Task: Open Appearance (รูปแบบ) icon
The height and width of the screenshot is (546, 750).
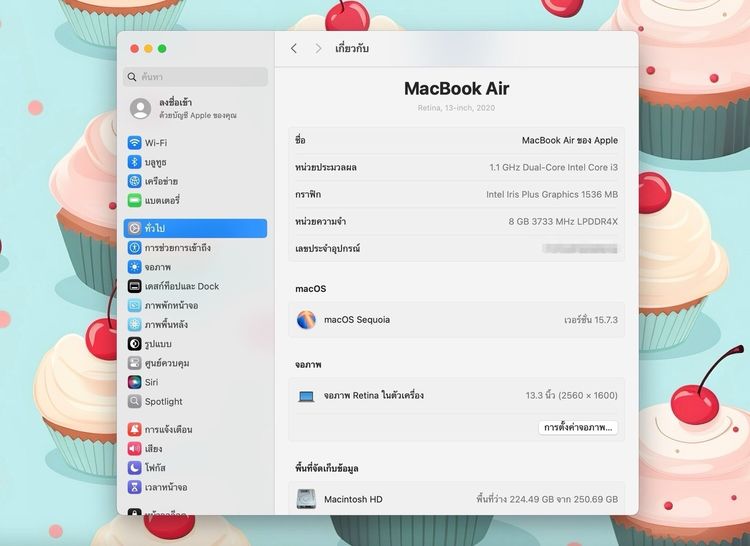Action: point(134,343)
